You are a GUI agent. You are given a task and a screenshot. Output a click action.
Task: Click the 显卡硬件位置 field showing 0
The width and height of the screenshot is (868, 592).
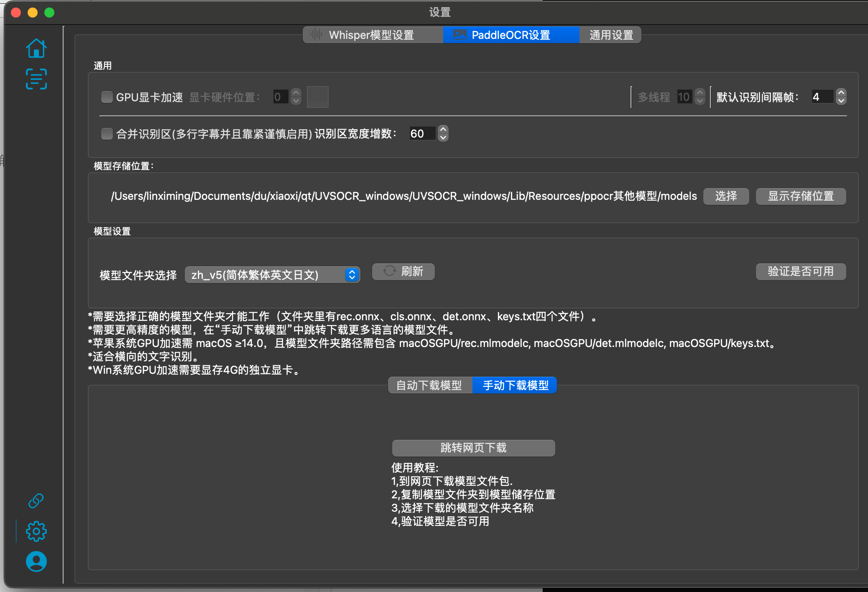pyautogui.click(x=281, y=97)
